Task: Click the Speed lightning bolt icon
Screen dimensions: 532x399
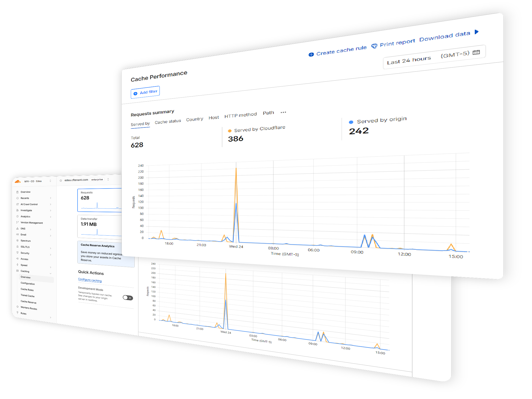Action: [x=17, y=265]
